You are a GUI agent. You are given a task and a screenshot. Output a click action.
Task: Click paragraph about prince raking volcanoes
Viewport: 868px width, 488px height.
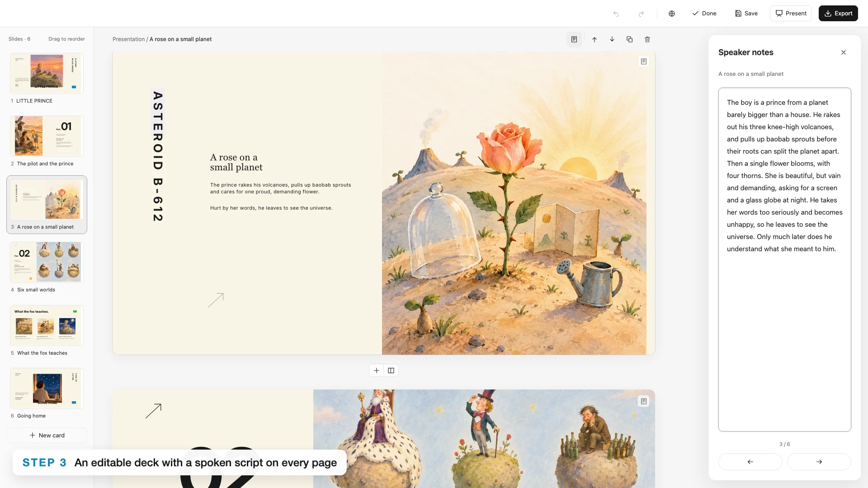pyautogui.click(x=281, y=188)
